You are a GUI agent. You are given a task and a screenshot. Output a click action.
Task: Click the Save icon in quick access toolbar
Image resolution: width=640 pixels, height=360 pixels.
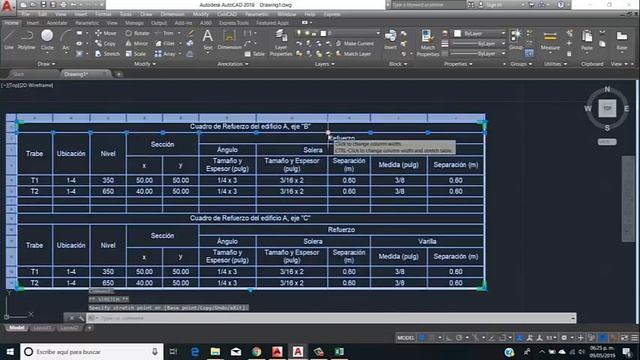[x=44, y=5]
